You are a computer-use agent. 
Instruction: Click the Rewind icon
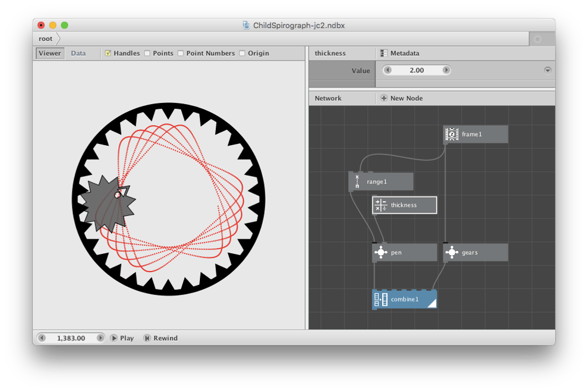147,338
